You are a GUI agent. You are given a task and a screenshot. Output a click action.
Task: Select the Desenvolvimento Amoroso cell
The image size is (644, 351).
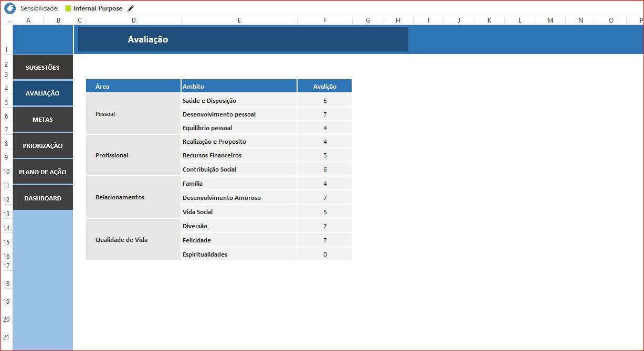239,198
